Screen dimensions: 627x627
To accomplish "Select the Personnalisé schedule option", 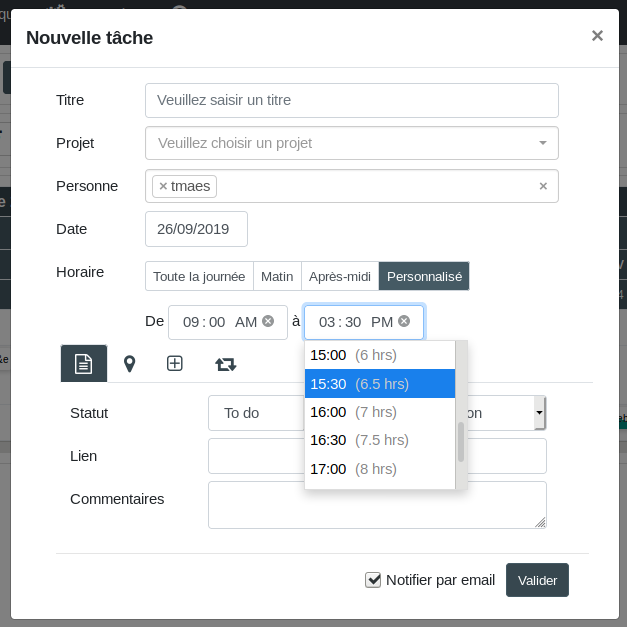I will pyautogui.click(x=424, y=276).
